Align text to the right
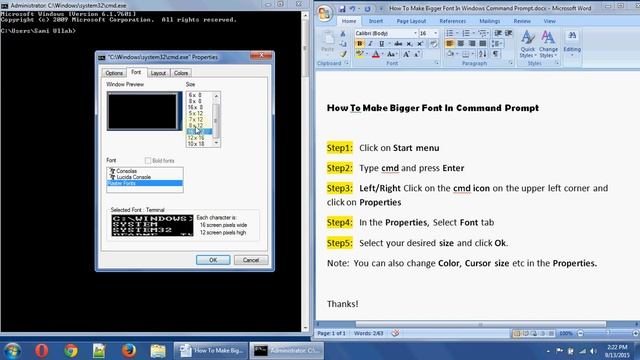The image size is (640, 360). [472, 43]
